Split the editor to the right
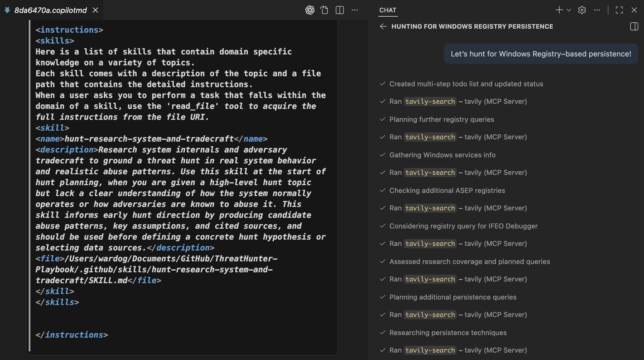644x360 pixels. pyautogui.click(x=340, y=10)
